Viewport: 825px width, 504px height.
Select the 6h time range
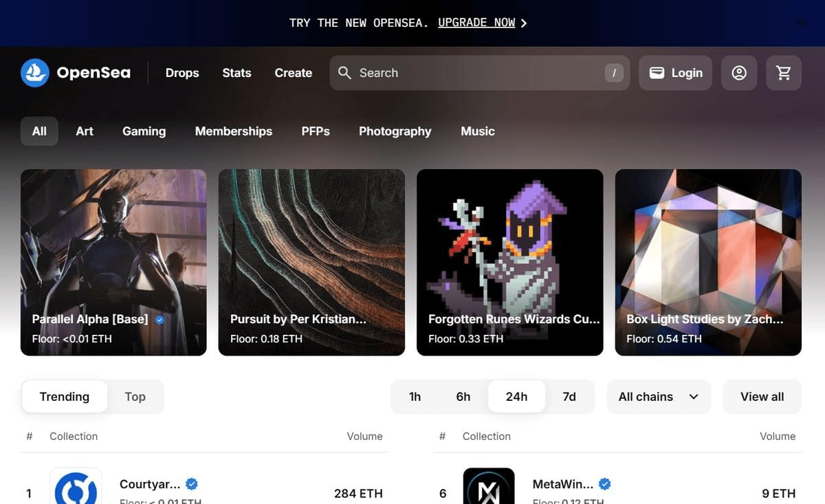click(463, 397)
